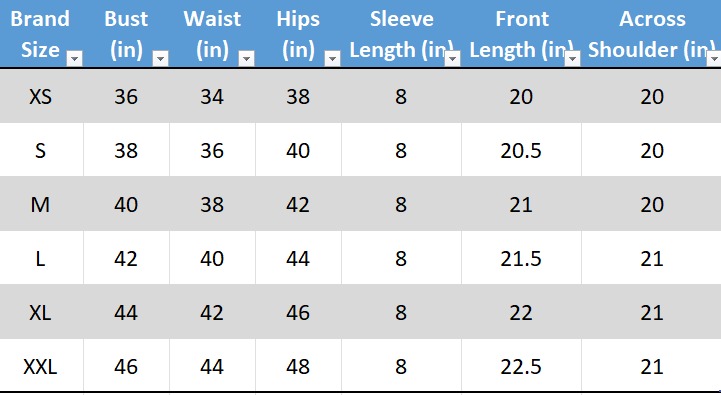Click the front length cell 22.5
The image size is (721, 395).
tap(521, 366)
